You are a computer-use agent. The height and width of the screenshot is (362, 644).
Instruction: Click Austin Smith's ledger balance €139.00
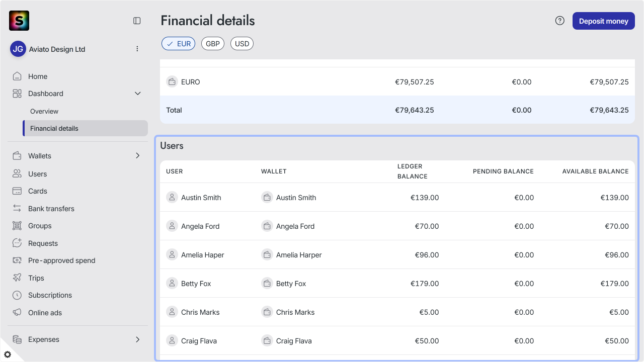click(425, 198)
